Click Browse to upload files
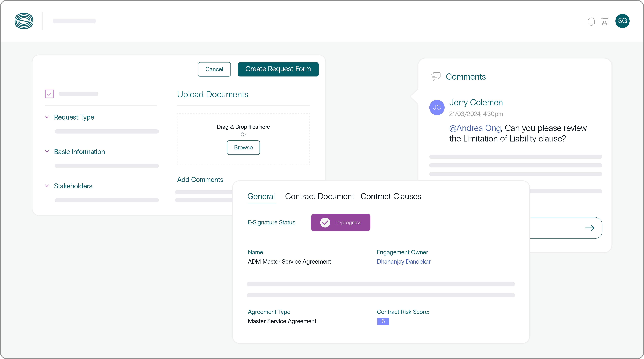This screenshot has height=359, width=644. (x=243, y=148)
